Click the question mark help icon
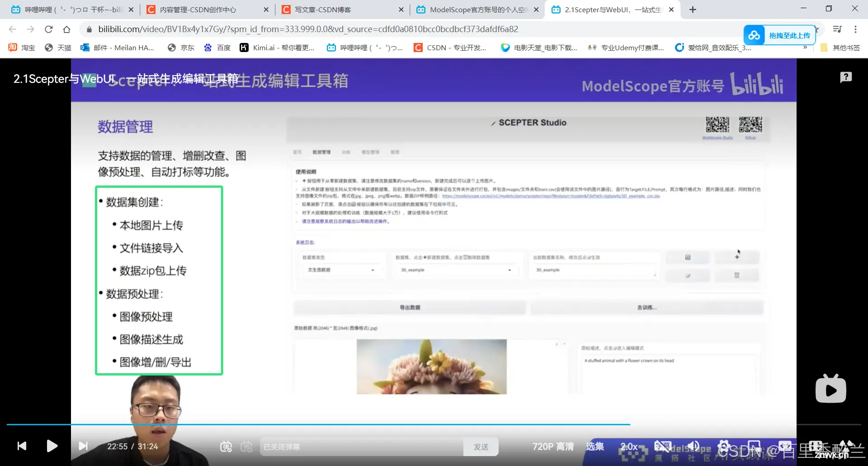 pyautogui.click(x=846, y=77)
